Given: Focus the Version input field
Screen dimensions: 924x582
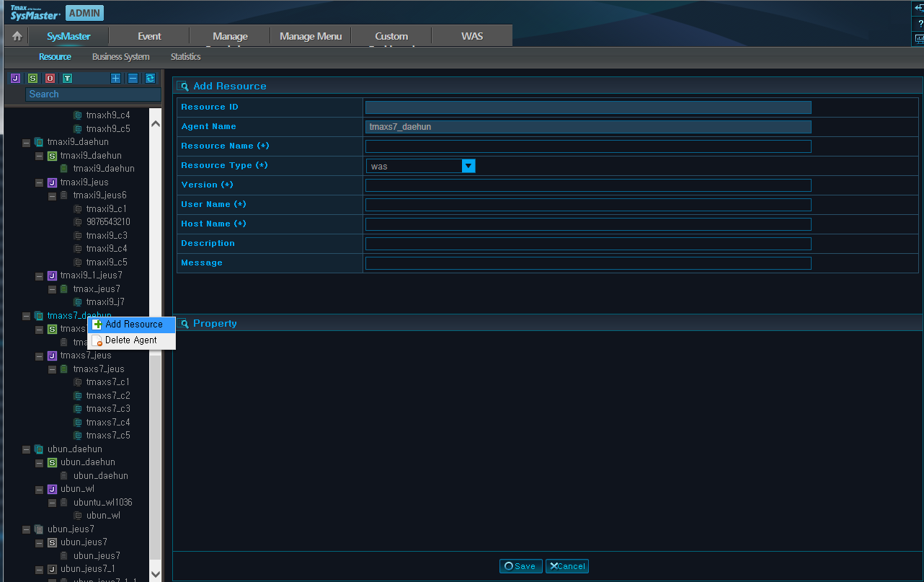Looking at the screenshot, I should tap(588, 185).
